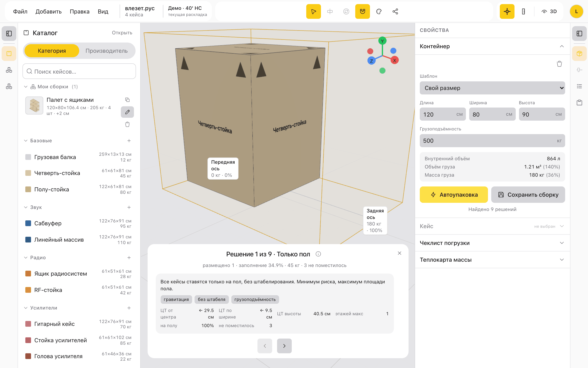The width and height of the screenshot is (588, 368).
Task: Collapse the Звук category
Action: pos(26,207)
